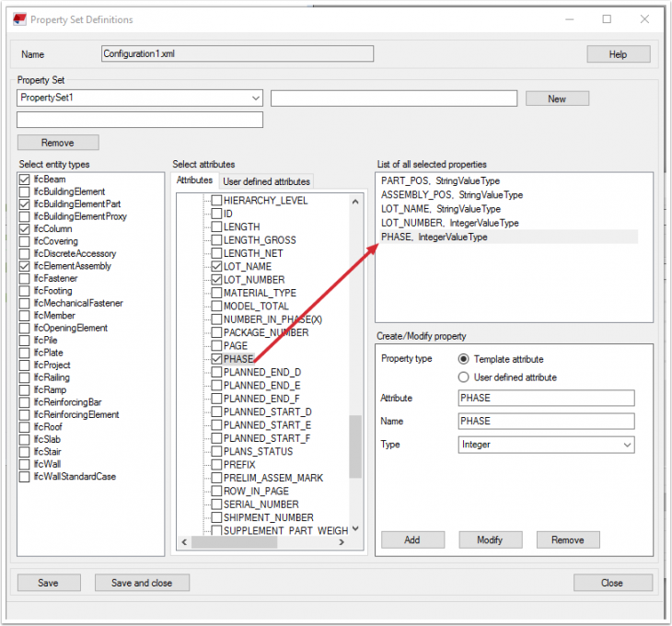This screenshot has height=626, width=672.
Task: Click the Tekla app icon in title bar
Action: (17, 18)
